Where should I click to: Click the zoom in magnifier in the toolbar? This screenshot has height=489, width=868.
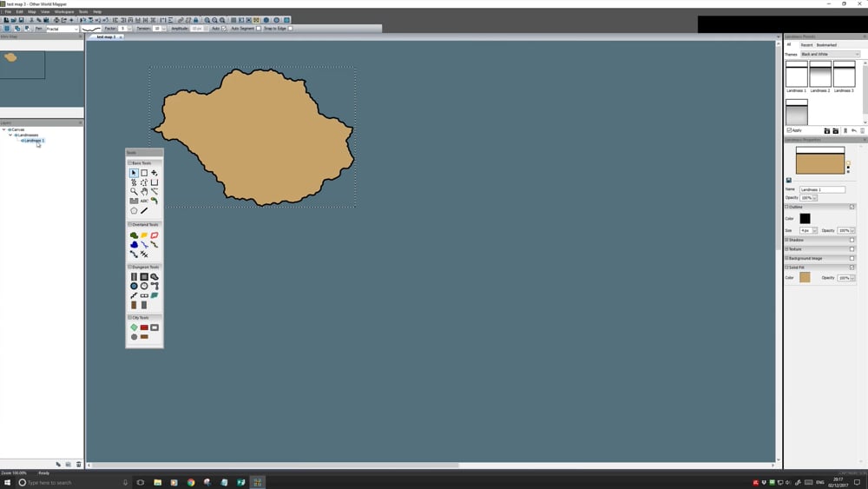(x=207, y=20)
